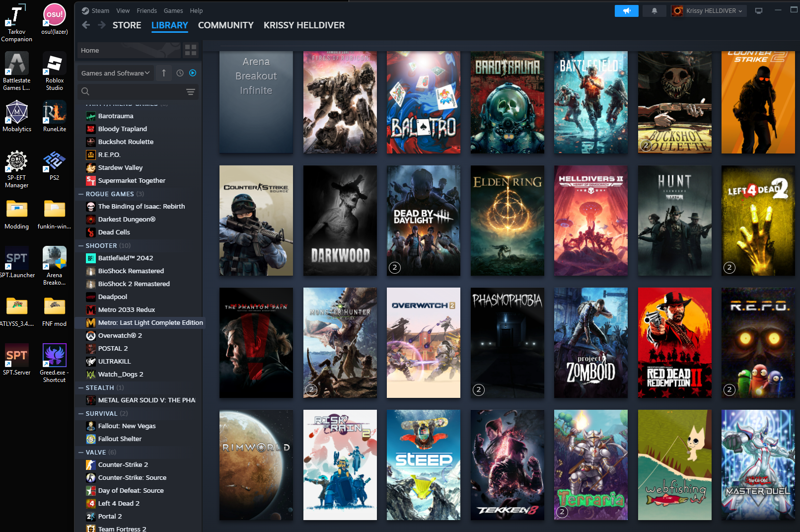Collapse the VALVE category
Screen dimensions: 800x532
(81, 453)
